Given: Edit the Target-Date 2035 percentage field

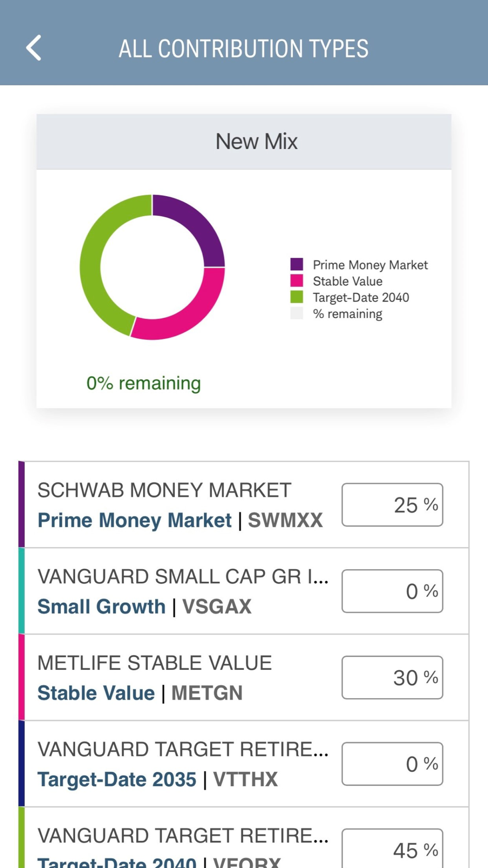Looking at the screenshot, I should coord(392,764).
